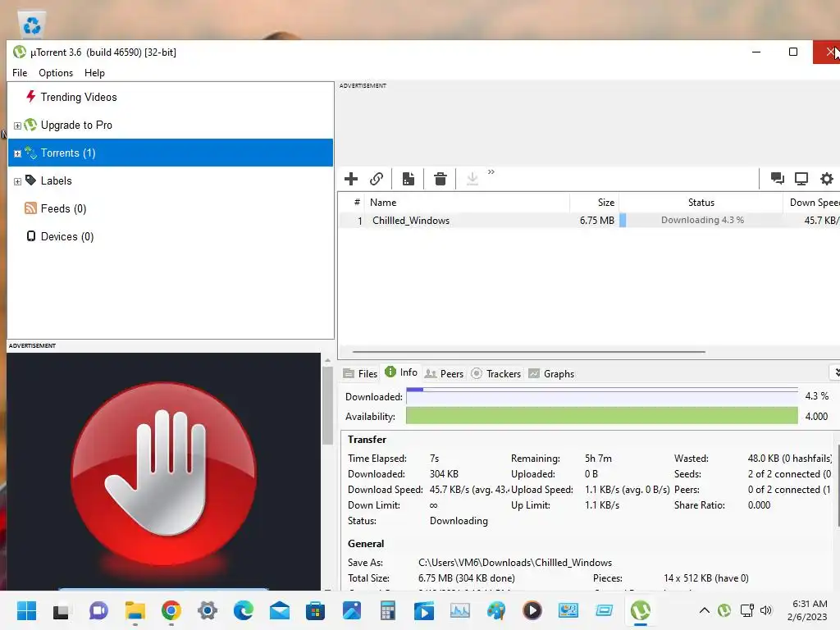Open Preferences gear icon in toolbar

pyautogui.click(x=827, y=178)
